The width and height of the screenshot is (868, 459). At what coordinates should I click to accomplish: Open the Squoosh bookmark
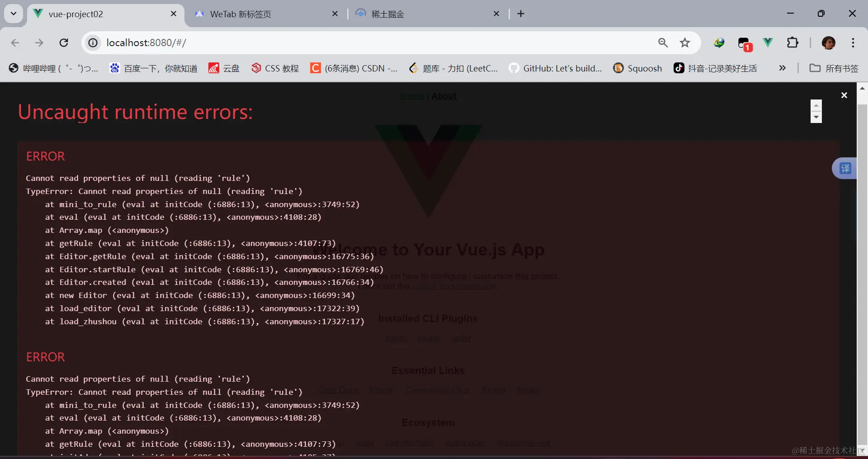pos(637,68)
